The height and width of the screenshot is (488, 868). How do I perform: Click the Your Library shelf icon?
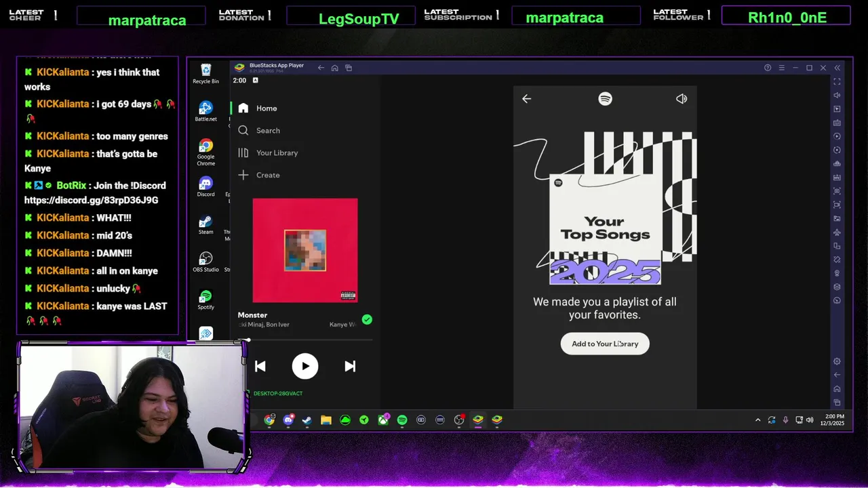click(x=243, y=153)
